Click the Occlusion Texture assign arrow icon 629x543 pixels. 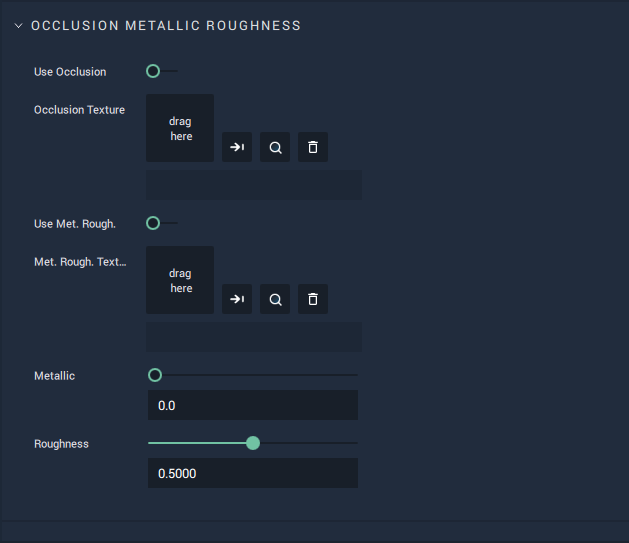[x=237, y=147]
